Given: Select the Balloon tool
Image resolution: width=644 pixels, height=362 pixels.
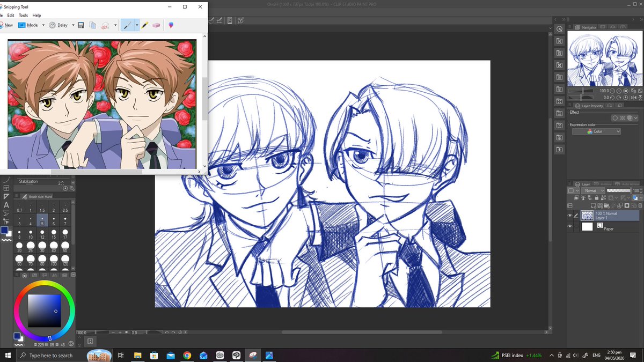Looking at the screenshot, I should [6, 213].
